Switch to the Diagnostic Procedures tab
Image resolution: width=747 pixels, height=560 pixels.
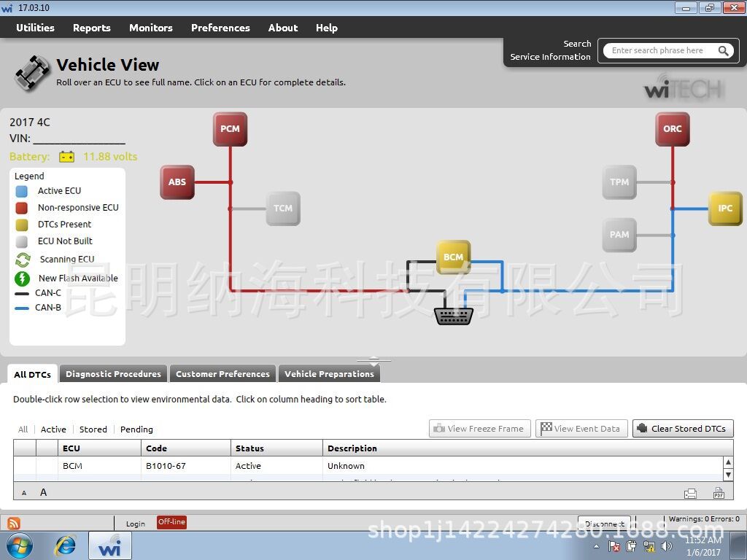pos(113,374)
